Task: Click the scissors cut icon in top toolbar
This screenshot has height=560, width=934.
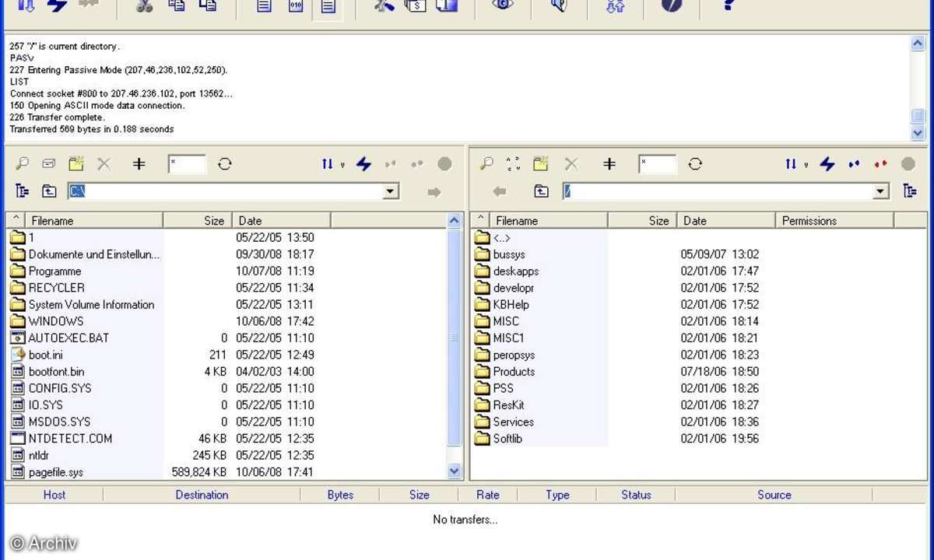Action: point(145,6)
